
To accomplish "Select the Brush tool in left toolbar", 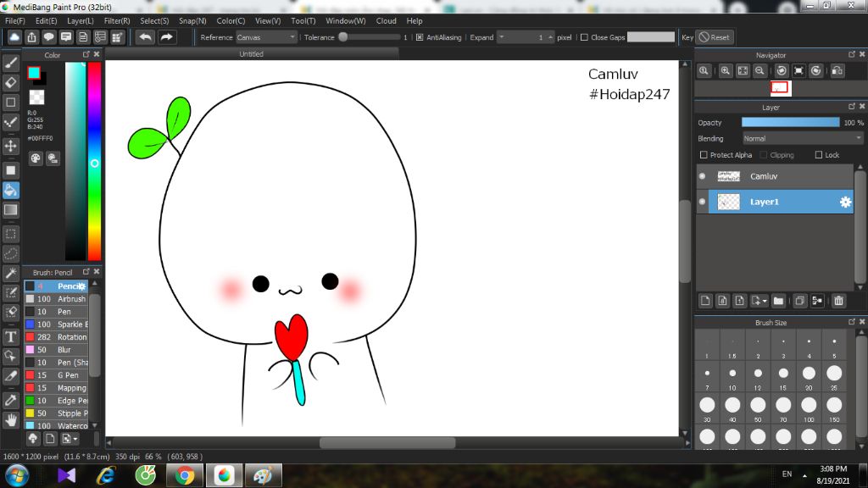I will click(11, 63).
